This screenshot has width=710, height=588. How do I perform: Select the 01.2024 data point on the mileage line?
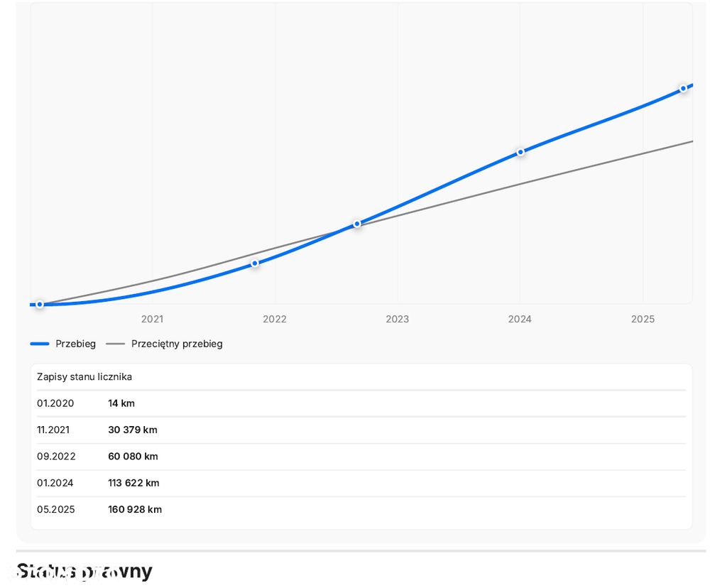point(520,152)
